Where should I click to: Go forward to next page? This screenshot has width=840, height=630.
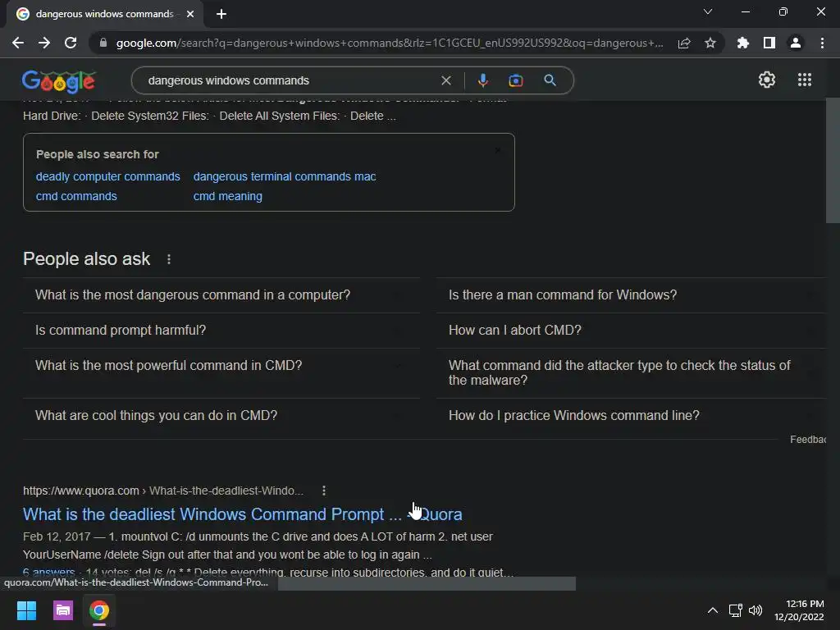[x=44, y=43]
